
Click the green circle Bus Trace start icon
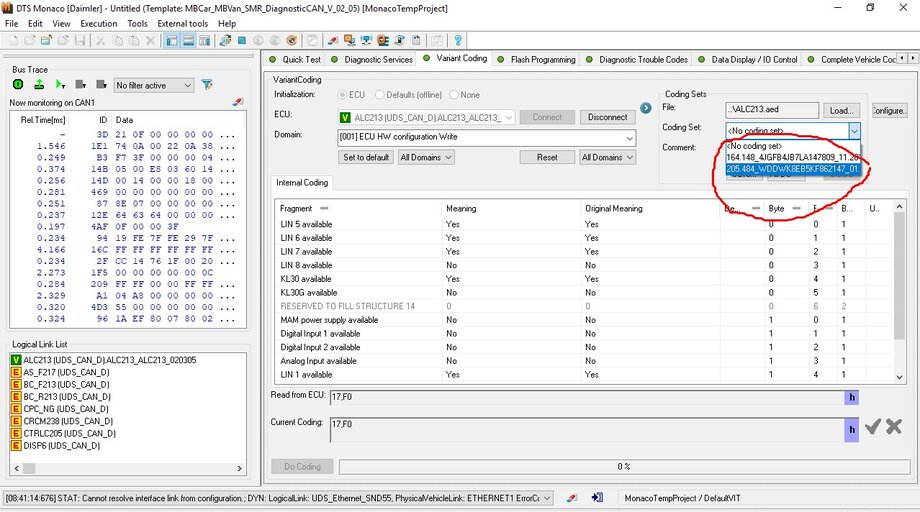[18, 84]
